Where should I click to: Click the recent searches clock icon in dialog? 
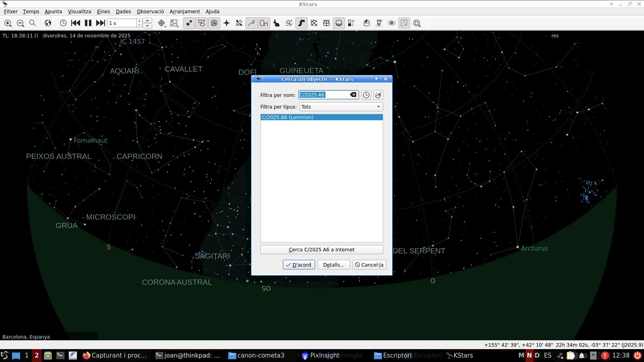pos(366,95)
